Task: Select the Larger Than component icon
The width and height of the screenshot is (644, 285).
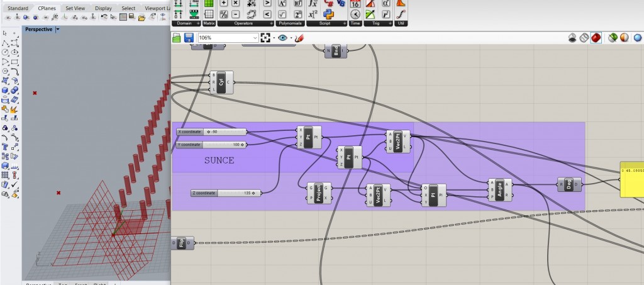Action: [x=267, y=3]
